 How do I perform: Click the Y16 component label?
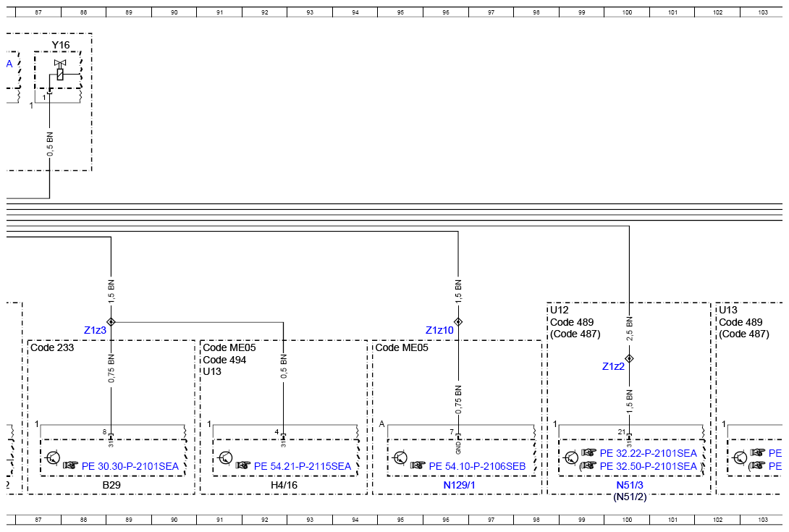61,46
